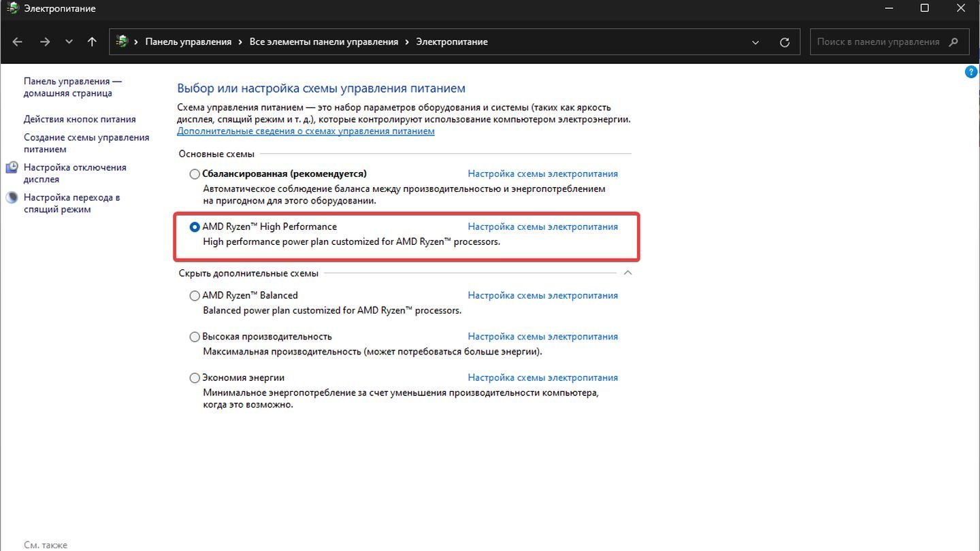Go forward with the right arrow

[45, 41]
